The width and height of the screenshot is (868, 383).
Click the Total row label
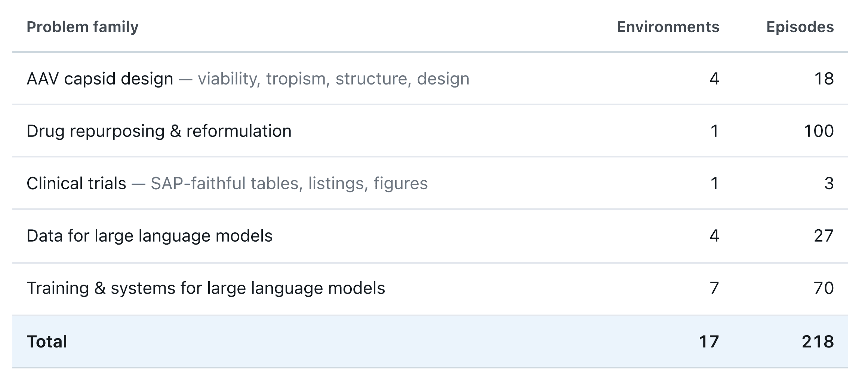click(47, 341)
